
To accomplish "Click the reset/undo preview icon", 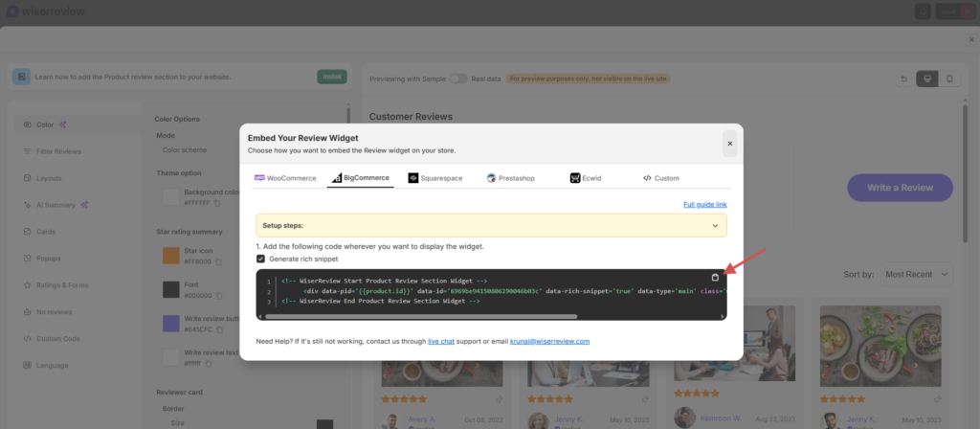I will pyautogui.click(x=903, y=79).
